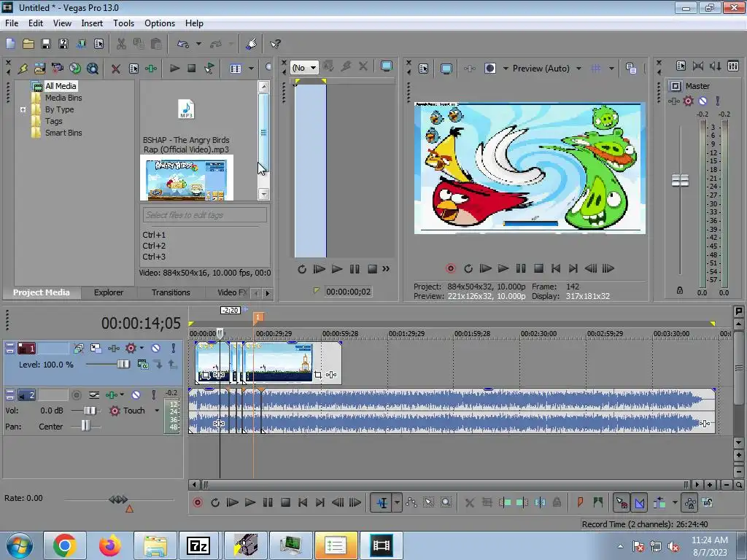Image resolution: width=747 pixels, height=560 pixels.
Task: Insert a marker with the orange marker icon
Action: coord(580,502)
